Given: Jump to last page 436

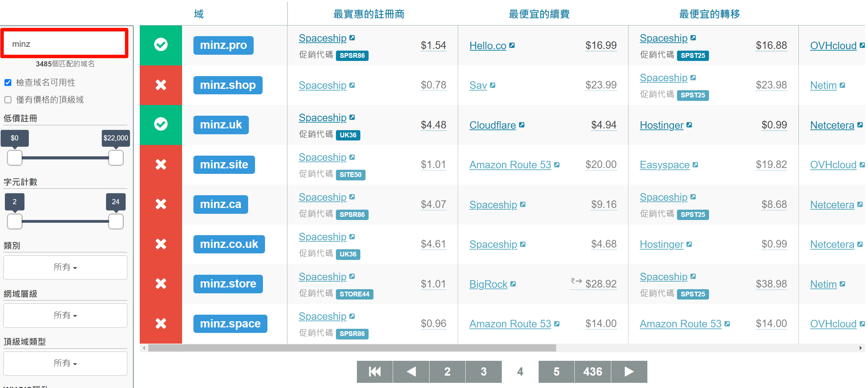Looking at the screenshot, I should pyautogui.click(x=593, y=371).
